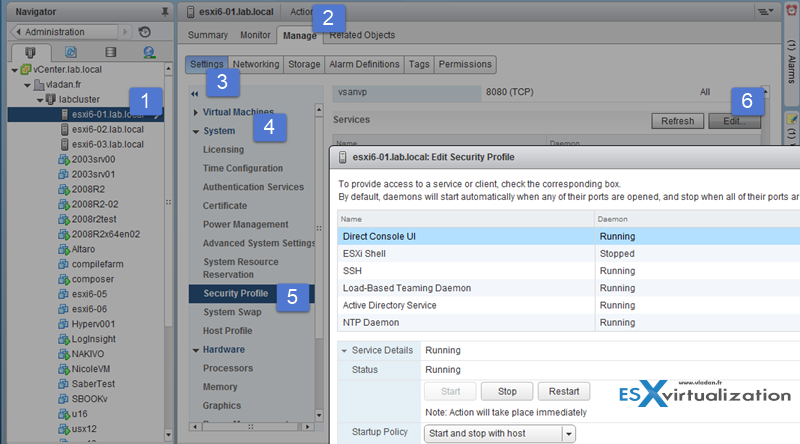Open navigation history clock icon
Screen dimensions: 800x444
[145, 32]
